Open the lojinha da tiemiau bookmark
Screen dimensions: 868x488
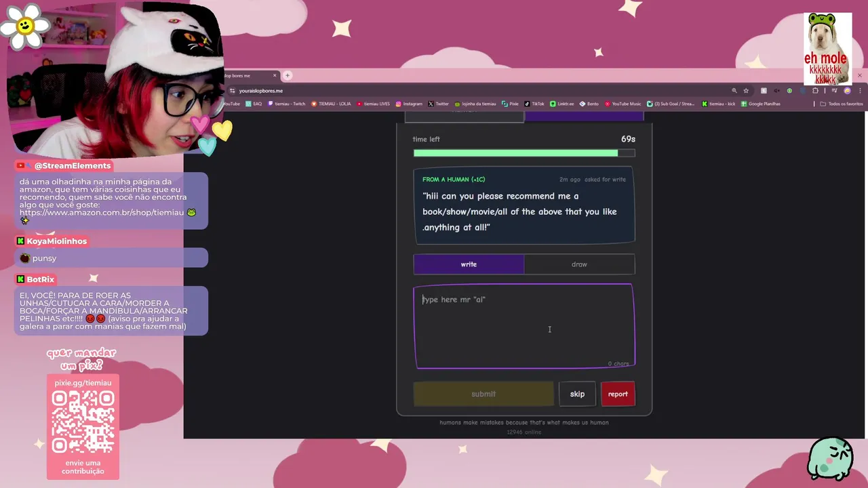tap(475, 104)
